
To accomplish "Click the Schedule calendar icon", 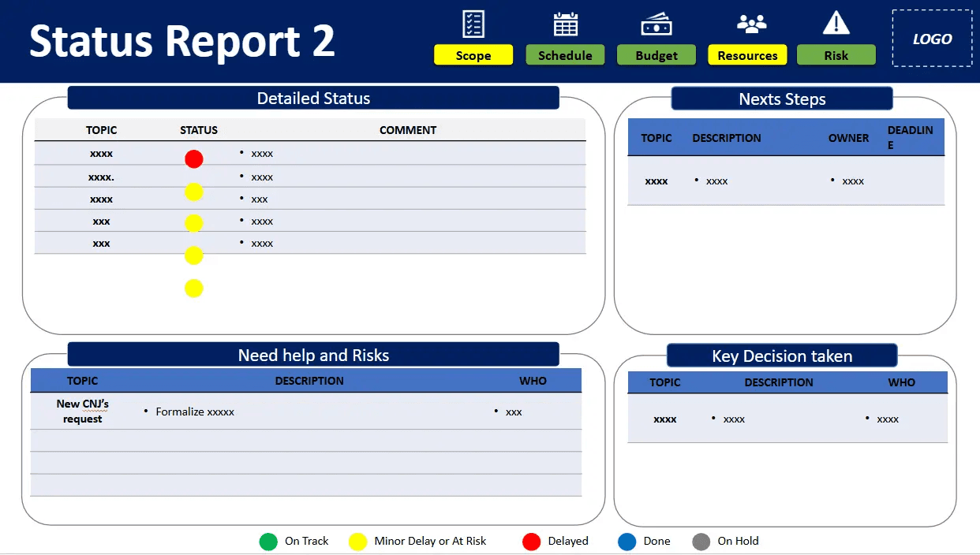I will (x=565, y=24).
